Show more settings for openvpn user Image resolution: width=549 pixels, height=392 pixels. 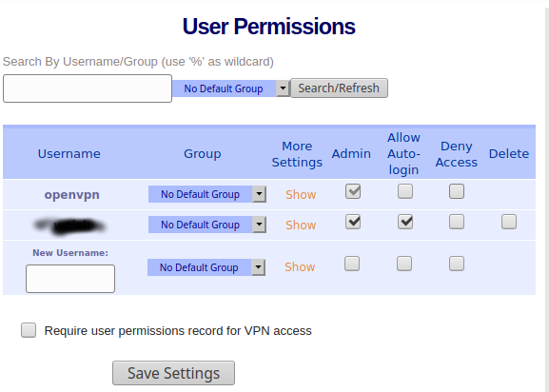(x=301, y=195)
